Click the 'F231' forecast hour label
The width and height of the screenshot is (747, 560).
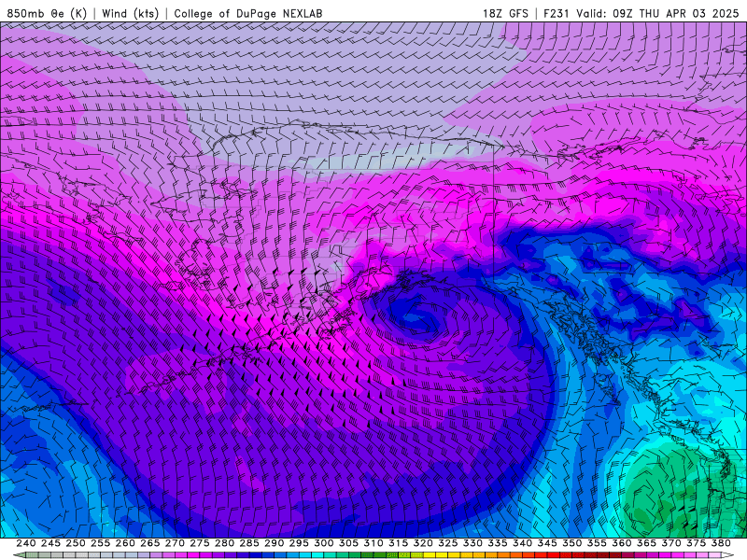point(556,13)
